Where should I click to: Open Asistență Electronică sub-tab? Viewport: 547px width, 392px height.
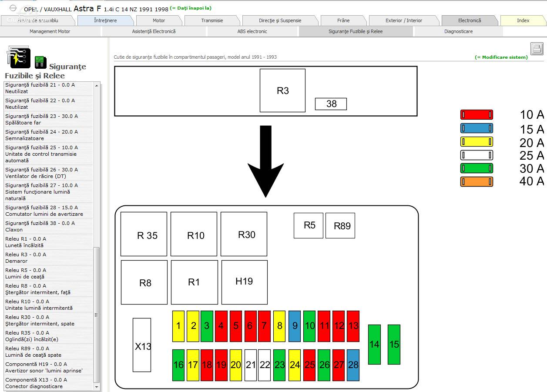pos(154,31)
